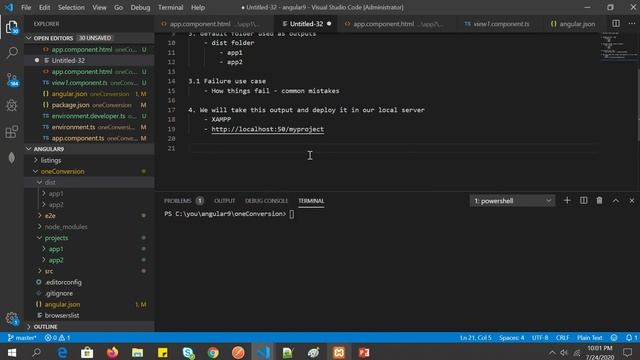Expand the listings folder
The width and height of the screenshot is (640, 360).
[x=89, y=160]
